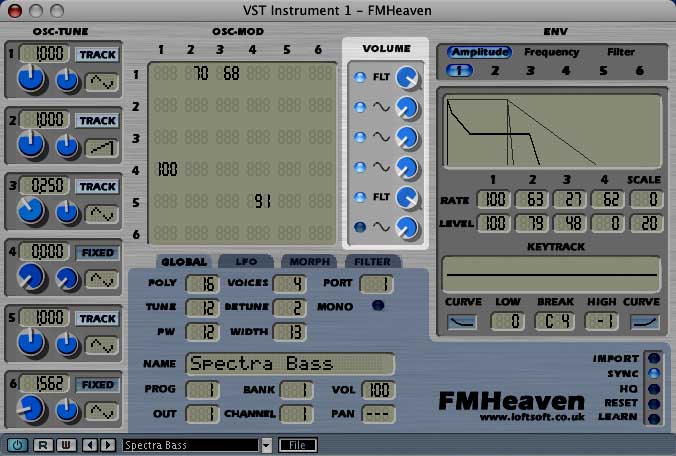
Task: Toggle volume row 2 LED on
Action: pos(360,107)
